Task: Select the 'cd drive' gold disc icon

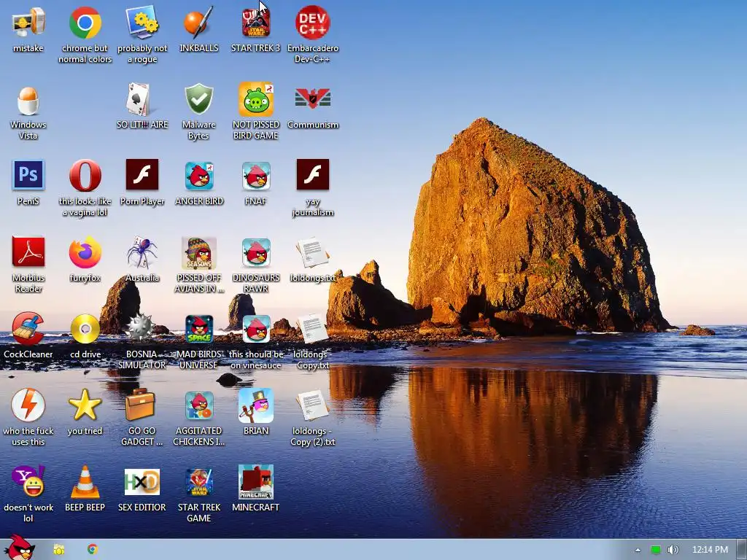Action: point(85,329)
